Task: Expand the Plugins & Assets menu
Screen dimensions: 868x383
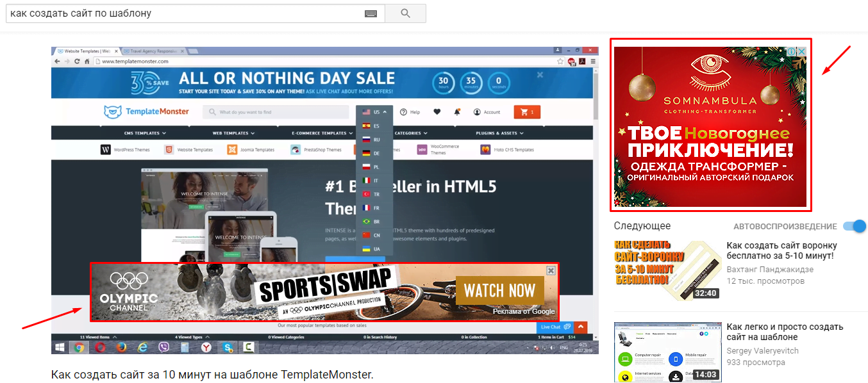Action: [499, 133]
